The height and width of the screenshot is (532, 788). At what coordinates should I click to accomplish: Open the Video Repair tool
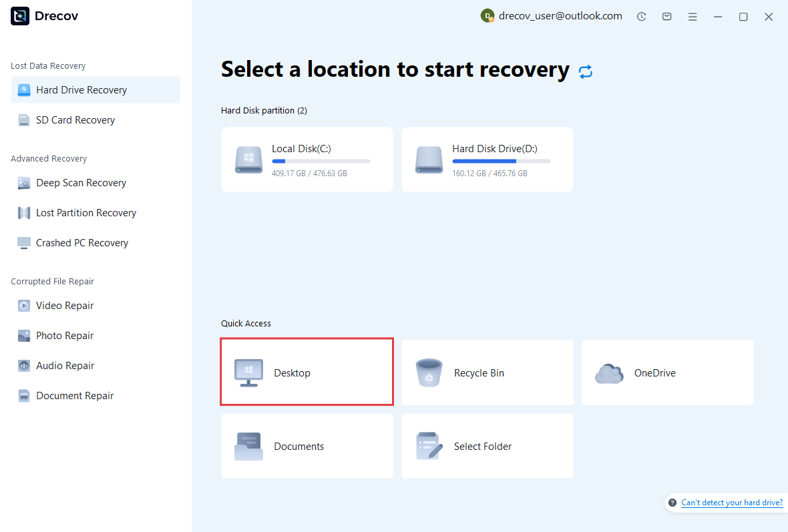pyautogui.click(x=63, y=305)
